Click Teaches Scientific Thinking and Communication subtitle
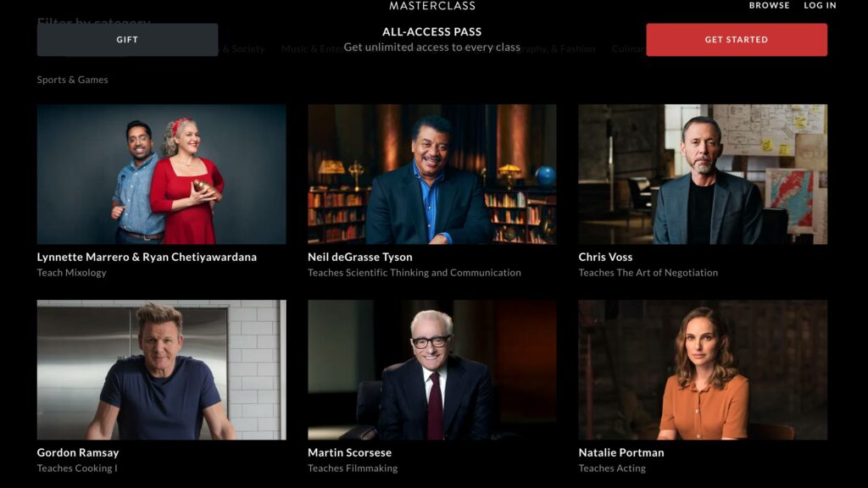 coord(414,273)
